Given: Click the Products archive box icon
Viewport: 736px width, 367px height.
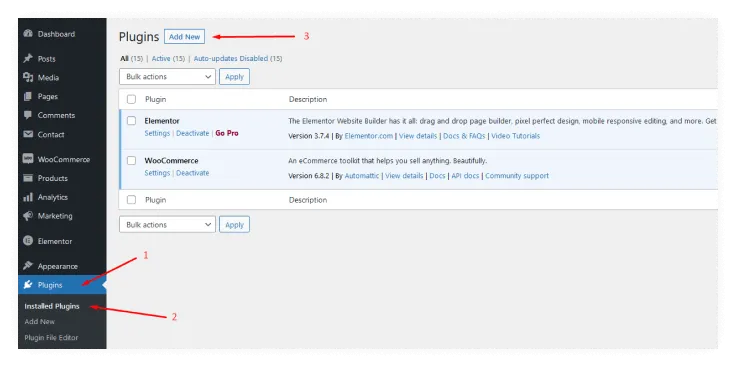Looking at the screenshot, I should click(28, 178).
